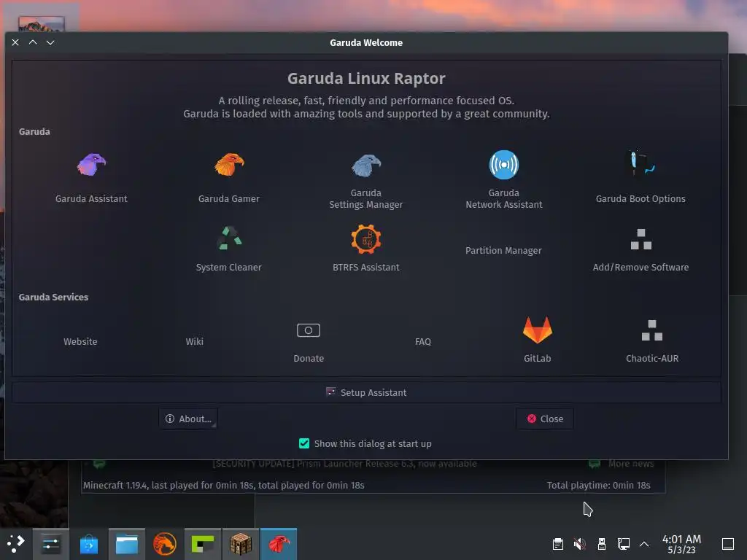
Task: Open Garuda Network Assistant icon
Action: 503,165
